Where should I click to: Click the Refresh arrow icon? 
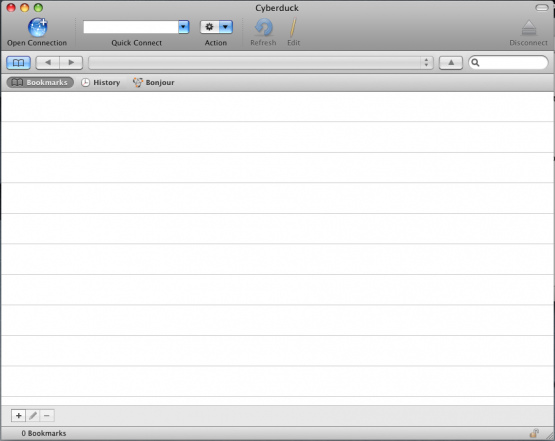[263, 28]
